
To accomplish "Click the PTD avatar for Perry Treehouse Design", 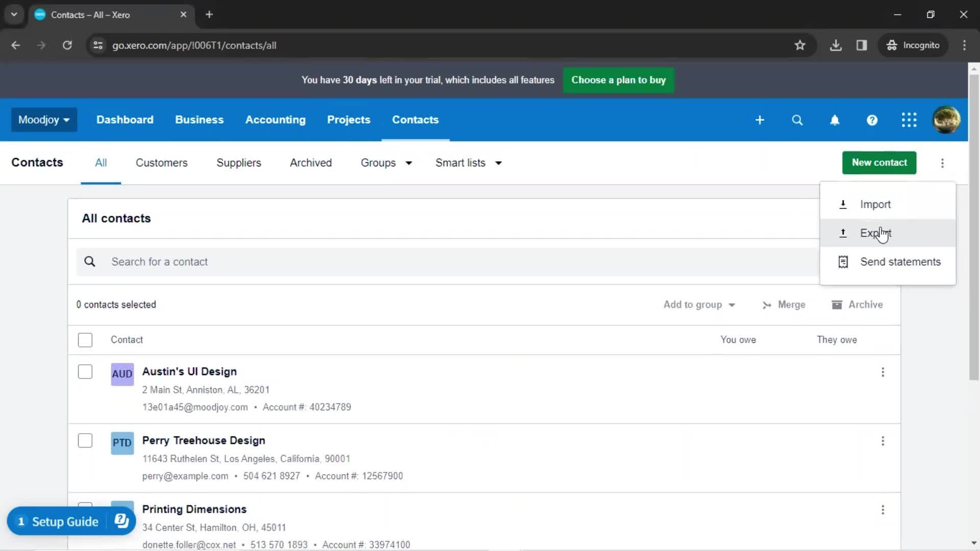I will [x=122, y=443].
